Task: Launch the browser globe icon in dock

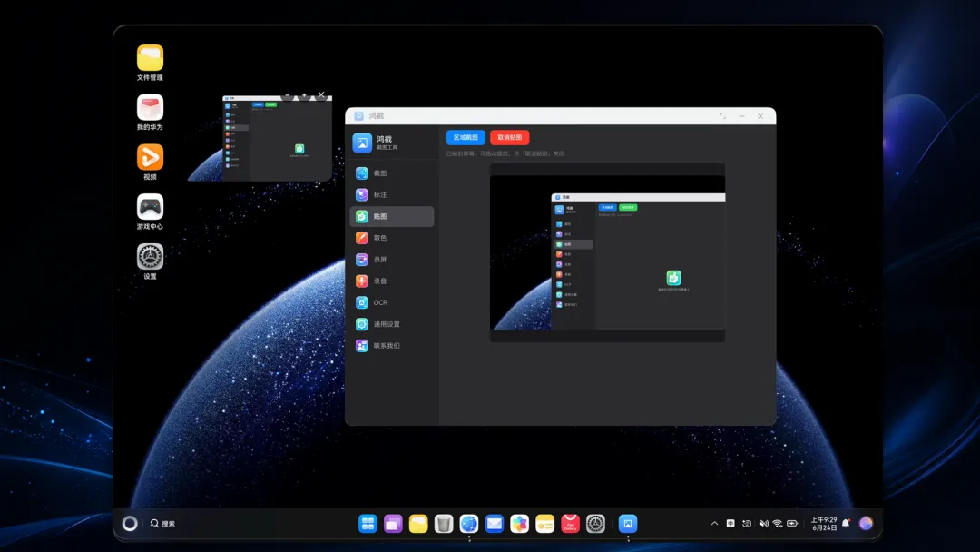Action: 469,524
